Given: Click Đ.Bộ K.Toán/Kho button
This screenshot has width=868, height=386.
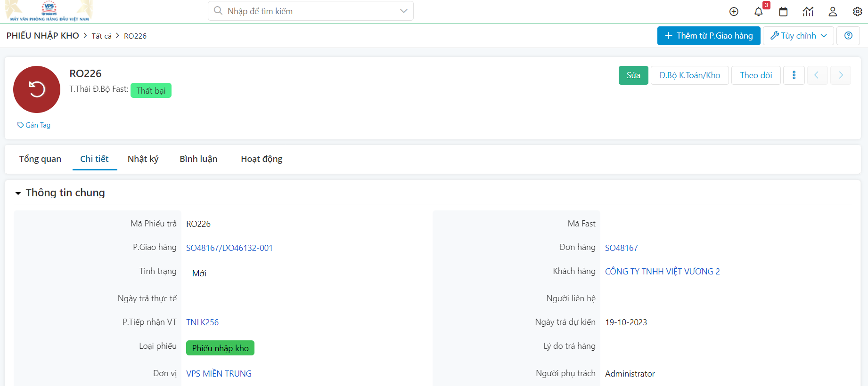Looking at the screenshot, I should tap(690, 75).
